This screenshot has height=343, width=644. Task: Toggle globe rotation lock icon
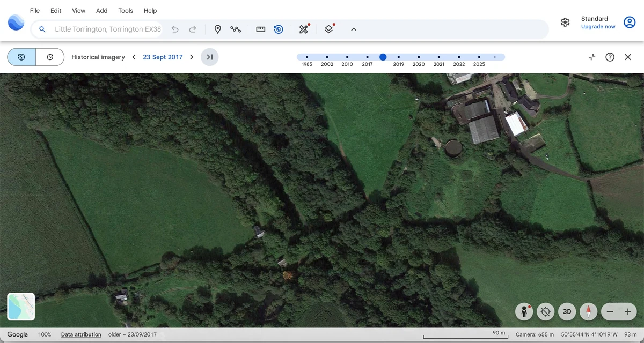tap(546, 311)
